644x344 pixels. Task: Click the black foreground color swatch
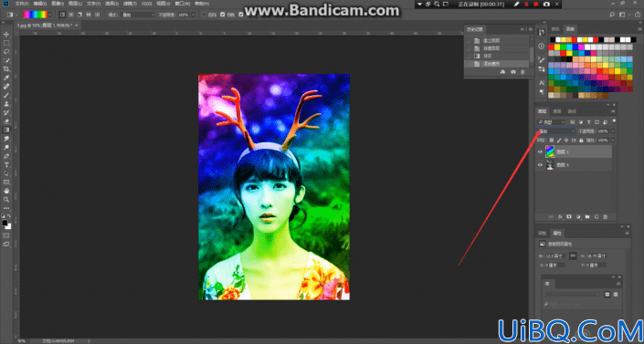click(x=5, y=223)
